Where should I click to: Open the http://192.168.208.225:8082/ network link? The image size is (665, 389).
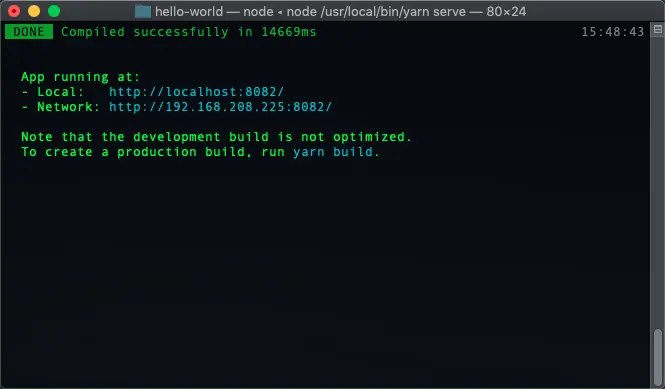pos(220,106)
